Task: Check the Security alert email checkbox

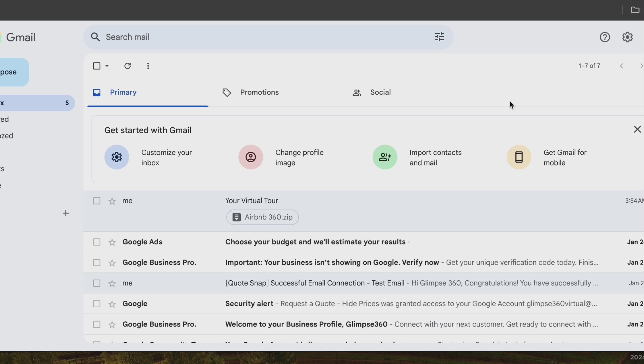Action: pos(96,304)
